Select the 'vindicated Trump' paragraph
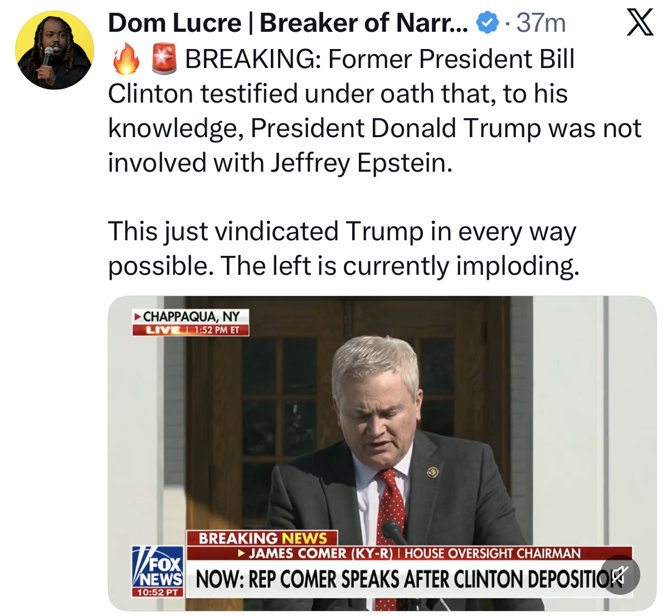The width and height of the screenshot is (672, 616). [x=344, y=249]
